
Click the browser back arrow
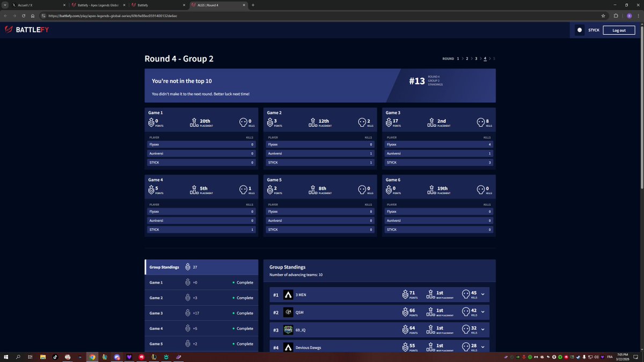coord(5,16)
